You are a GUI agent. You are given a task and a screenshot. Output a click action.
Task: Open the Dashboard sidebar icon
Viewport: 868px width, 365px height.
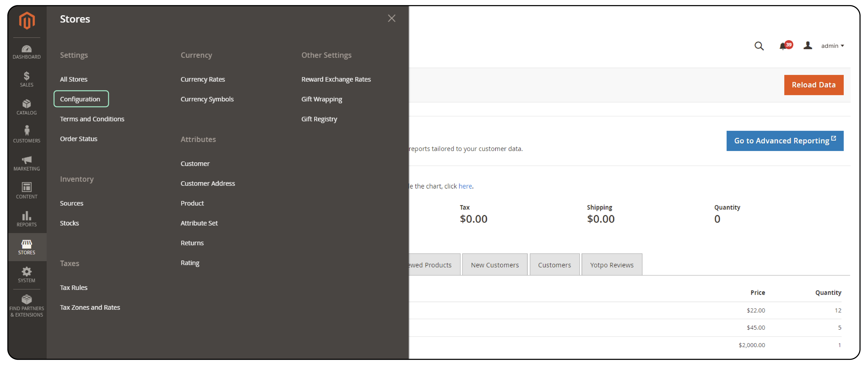coord(27,52)
